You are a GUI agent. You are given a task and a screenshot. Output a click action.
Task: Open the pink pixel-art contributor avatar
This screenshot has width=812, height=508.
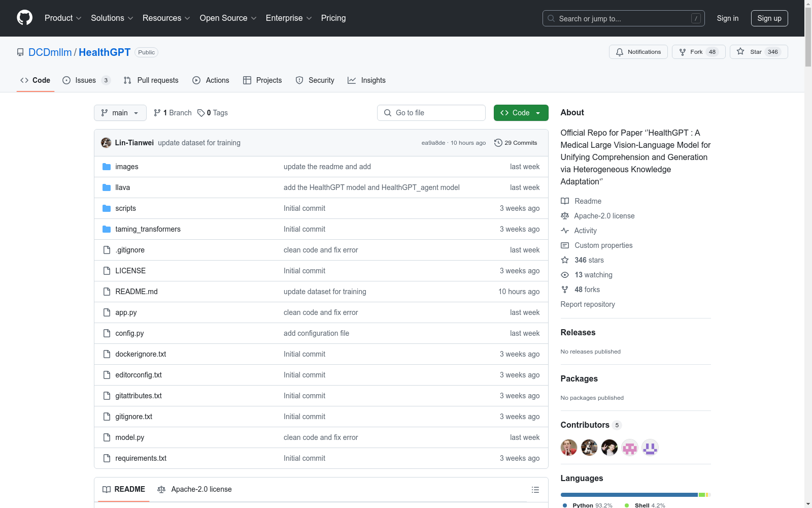point(630,448)
